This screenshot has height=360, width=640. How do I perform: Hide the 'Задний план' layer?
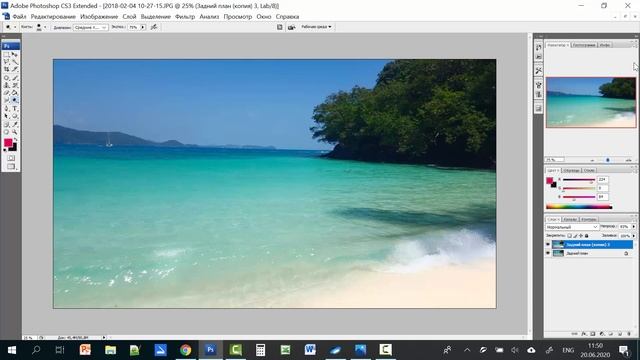point(548,253)
